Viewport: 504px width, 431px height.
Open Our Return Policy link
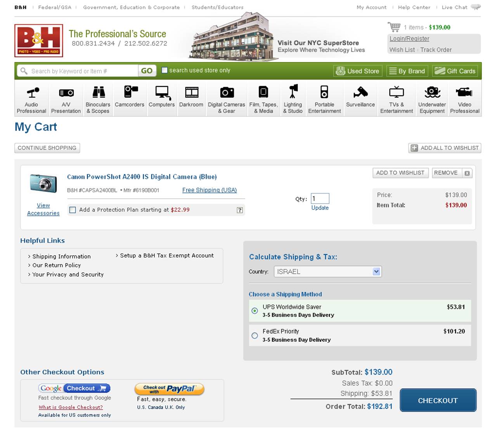[x=57, y=265]
